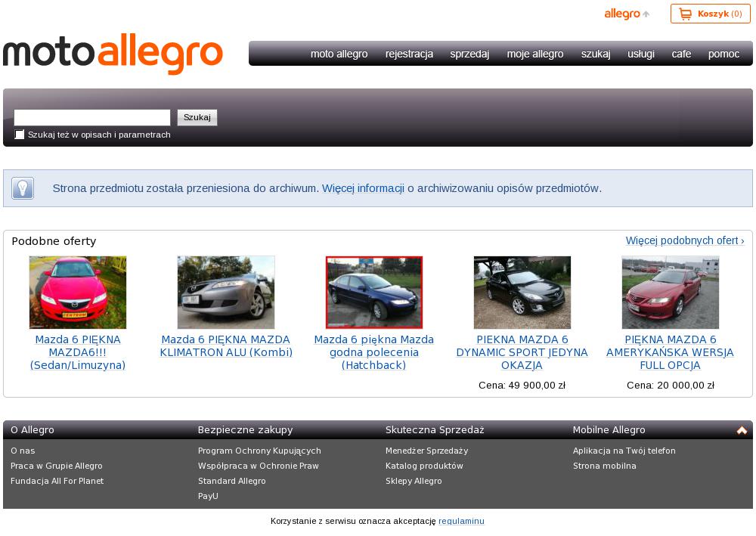Open 'Mazda 6 PIĘKNA MAZDA6!!! (Sedan/Limuzyna)' link
The width and height of the screenshot is (756, 536).
click(78, 352)
